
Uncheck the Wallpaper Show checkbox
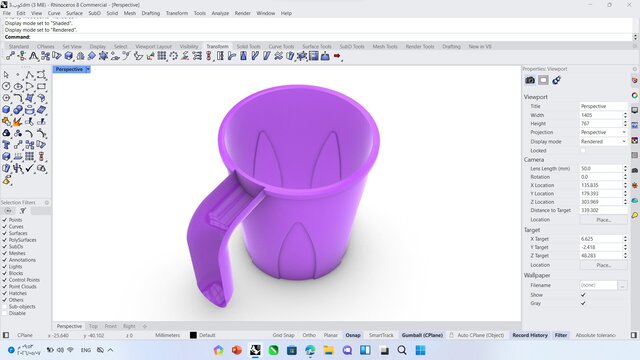583,295
